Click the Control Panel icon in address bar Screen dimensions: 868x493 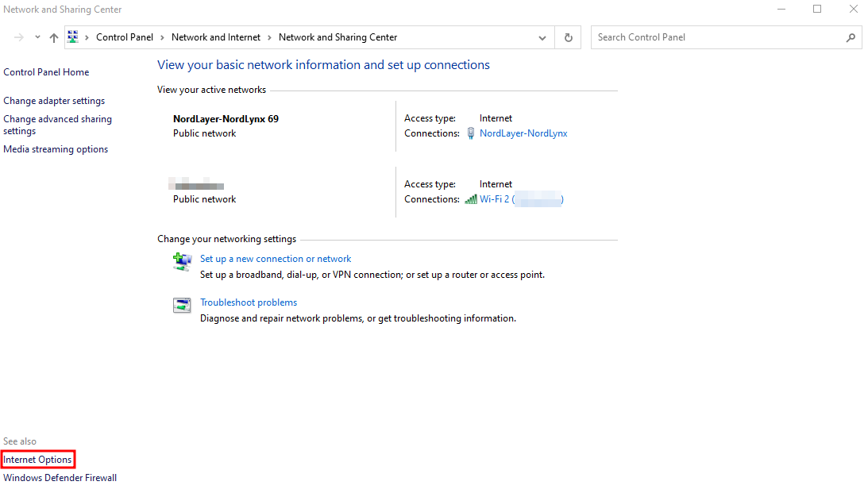click(x=73, y=37)
